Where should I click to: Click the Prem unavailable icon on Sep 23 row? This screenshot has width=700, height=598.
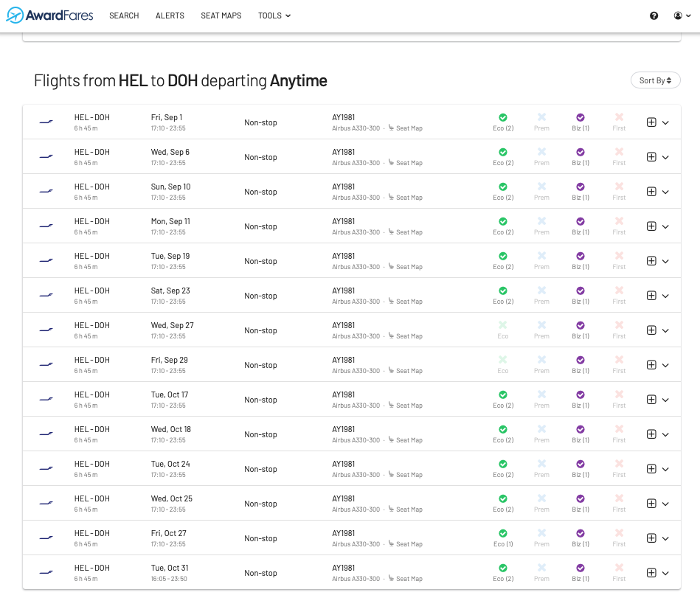pos(541,291)
